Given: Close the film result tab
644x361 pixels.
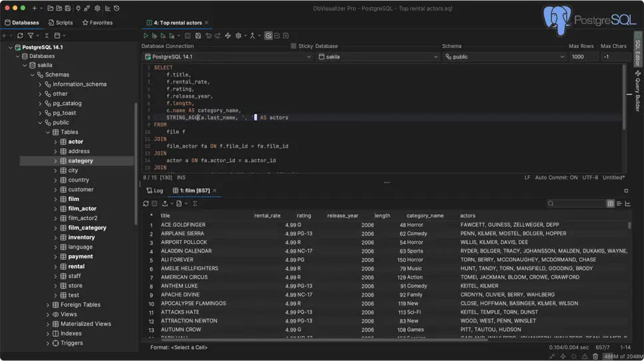Looking at the screenshot, I should (214, 191).
